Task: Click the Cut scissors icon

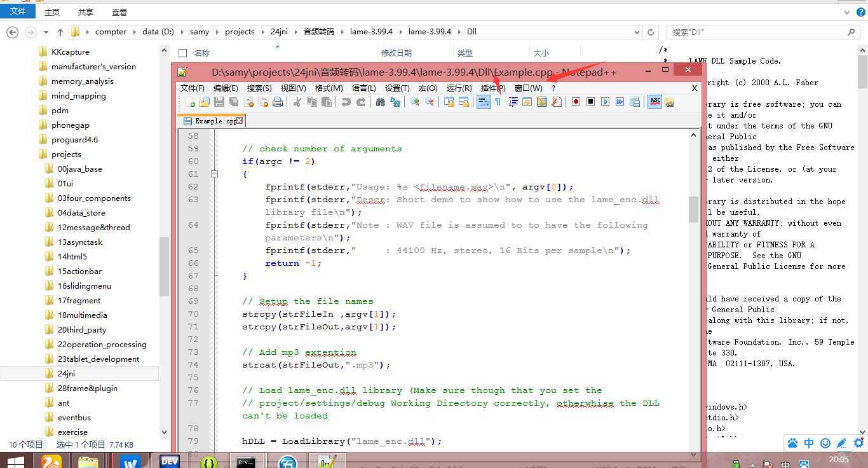Action: 297,102
